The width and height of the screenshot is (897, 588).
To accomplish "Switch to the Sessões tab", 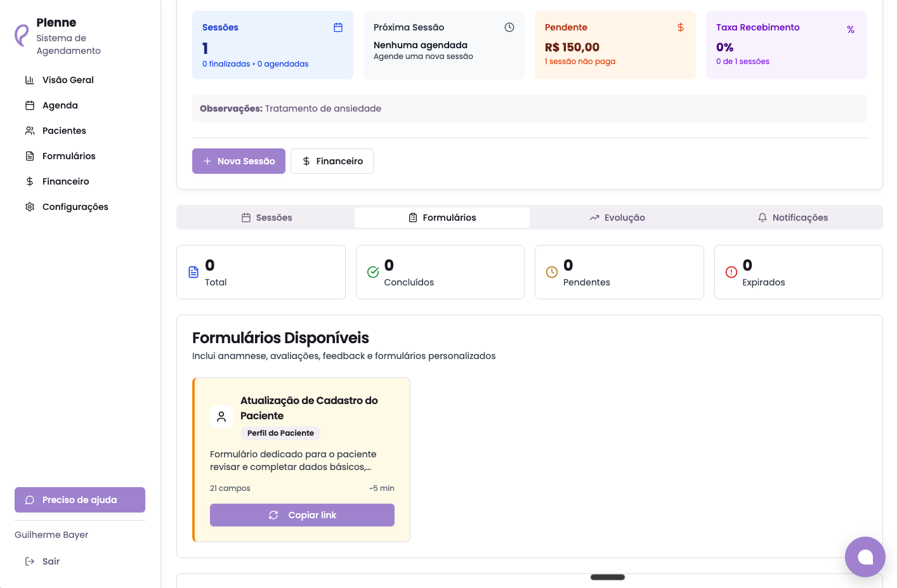I will click(267, 218).
